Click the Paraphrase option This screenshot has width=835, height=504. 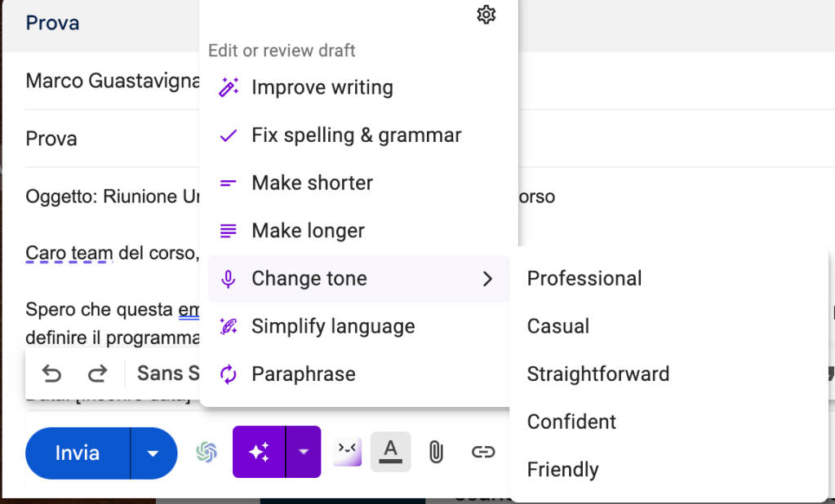click(303, 374)
